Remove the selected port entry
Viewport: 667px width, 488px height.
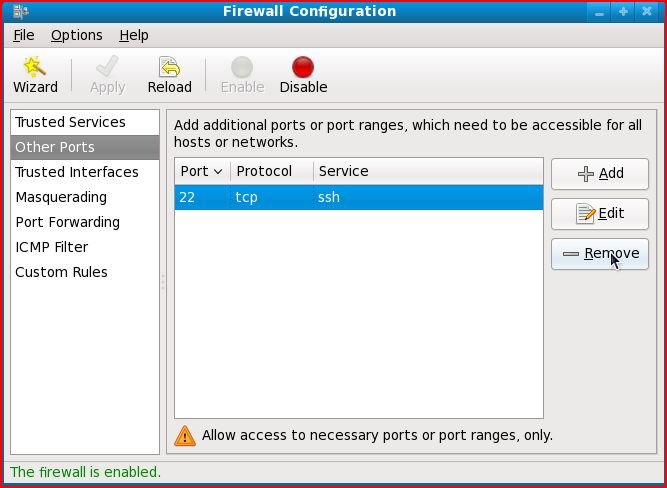pos(600,254)
